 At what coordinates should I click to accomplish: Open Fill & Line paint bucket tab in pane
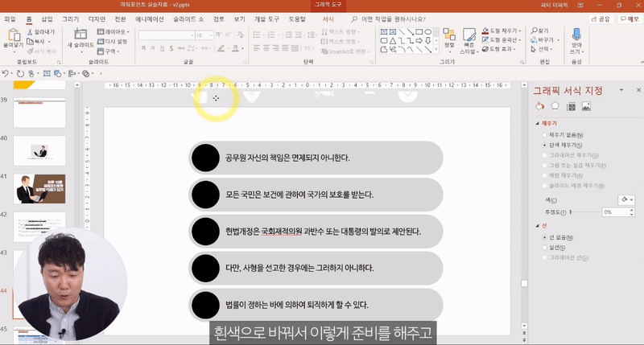point(539,107)
